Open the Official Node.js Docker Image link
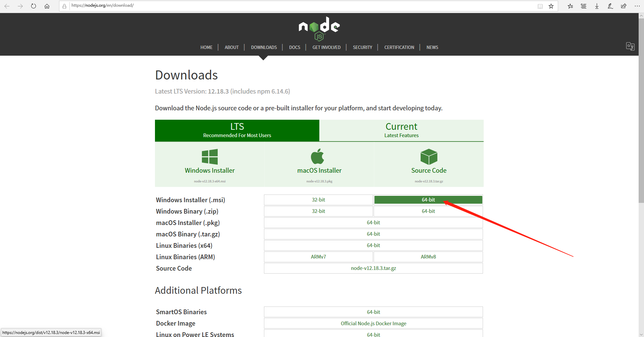 (373, 323)
